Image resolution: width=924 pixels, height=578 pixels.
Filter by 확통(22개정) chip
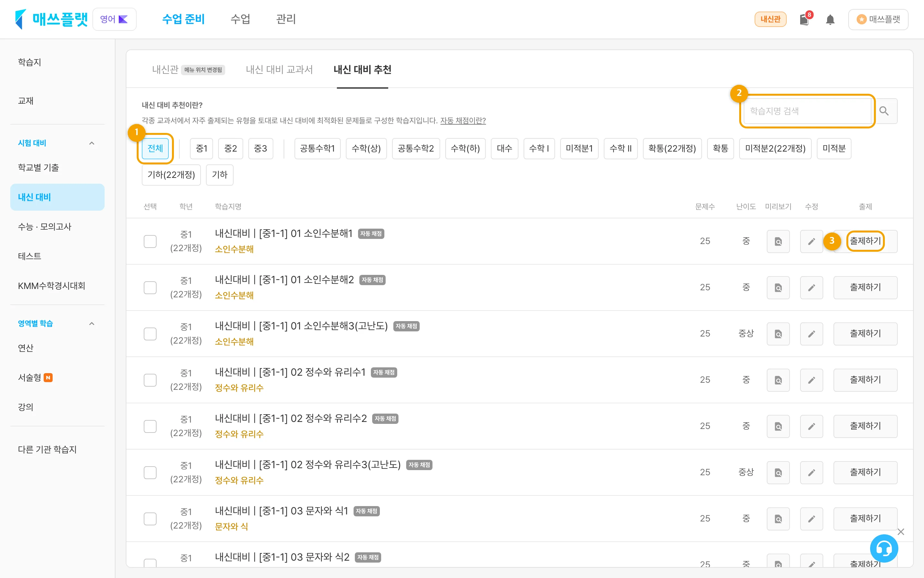pos(672,148)
